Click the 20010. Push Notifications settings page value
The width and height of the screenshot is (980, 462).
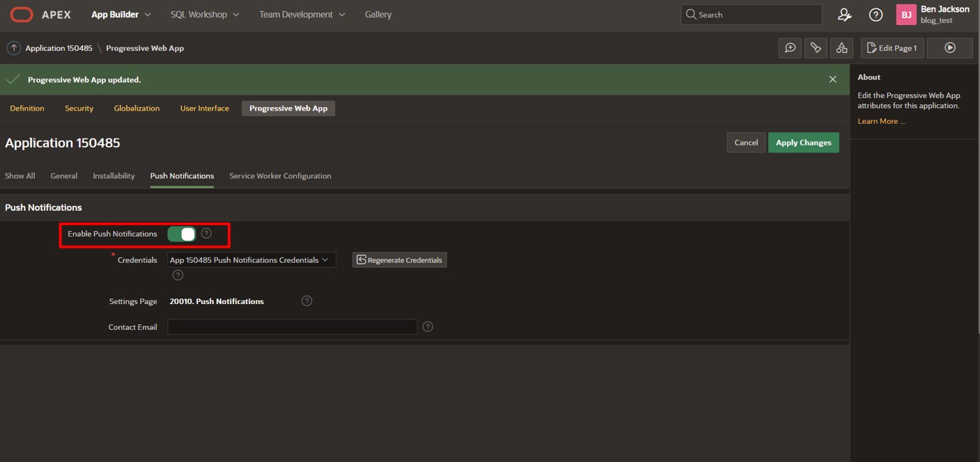(x=217, y=301)
